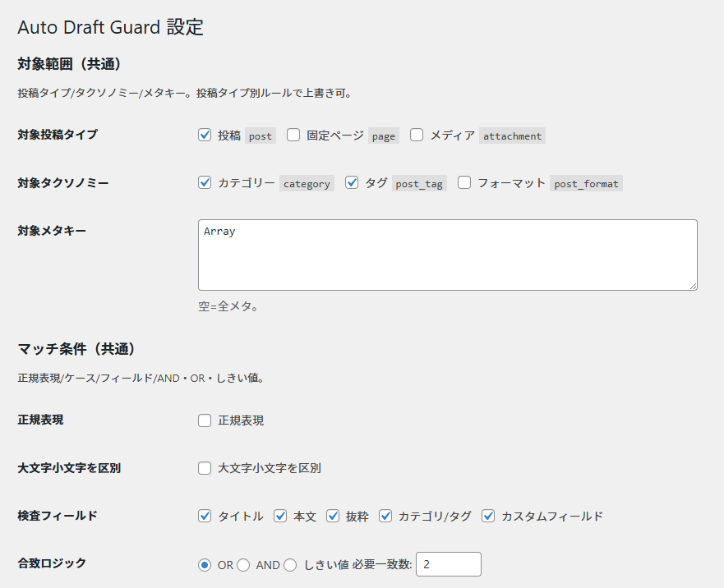The image size is (724, 588).
Task: Click the 必要一致数 number field
Action: point(449,565)
